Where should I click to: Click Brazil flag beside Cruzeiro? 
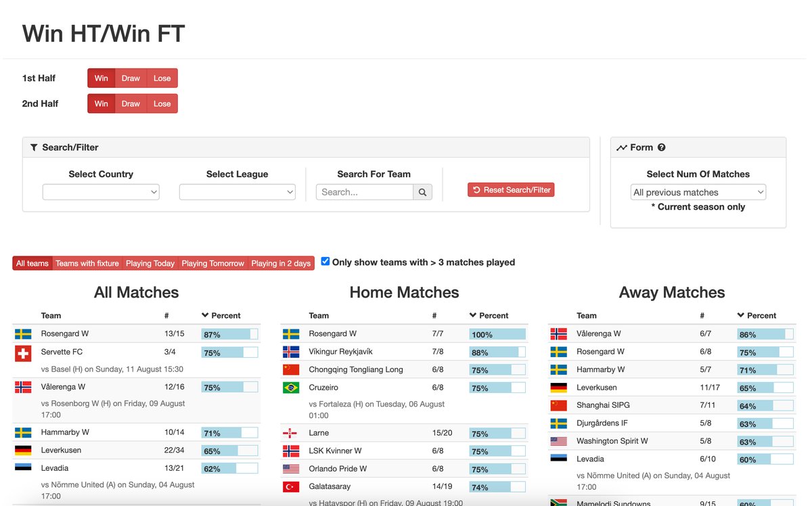pos(291,388)
